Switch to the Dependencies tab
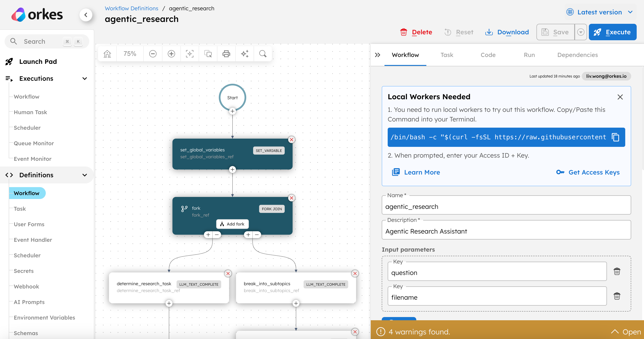Image resolution: width=644 pixels, height=339 pixels. tap(577, 55)
